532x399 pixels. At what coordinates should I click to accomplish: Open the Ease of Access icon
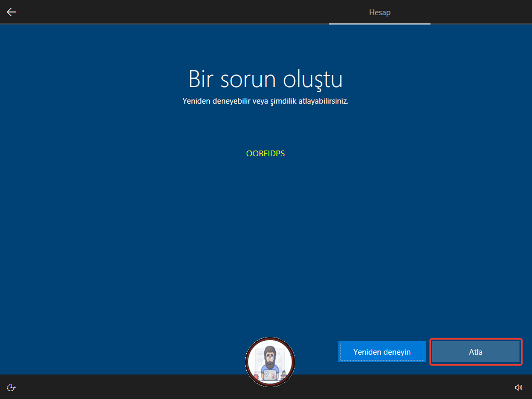11,388
